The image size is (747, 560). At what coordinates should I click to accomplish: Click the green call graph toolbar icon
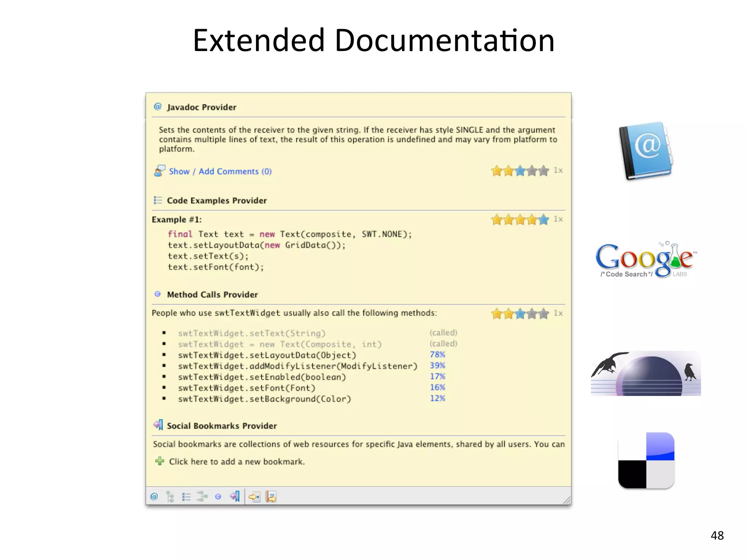click(x=202, y=496)
